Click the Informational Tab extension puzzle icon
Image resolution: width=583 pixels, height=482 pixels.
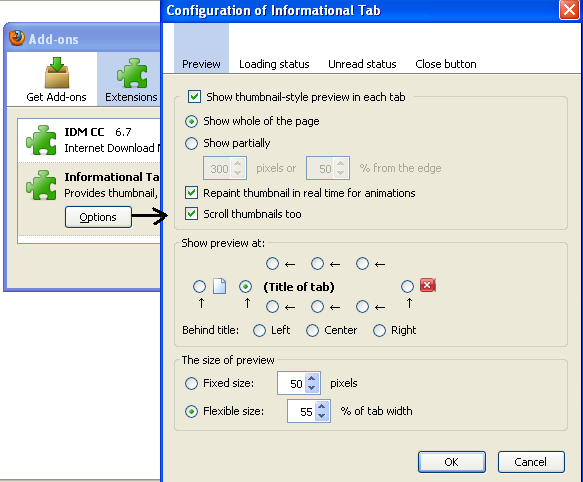41,185
